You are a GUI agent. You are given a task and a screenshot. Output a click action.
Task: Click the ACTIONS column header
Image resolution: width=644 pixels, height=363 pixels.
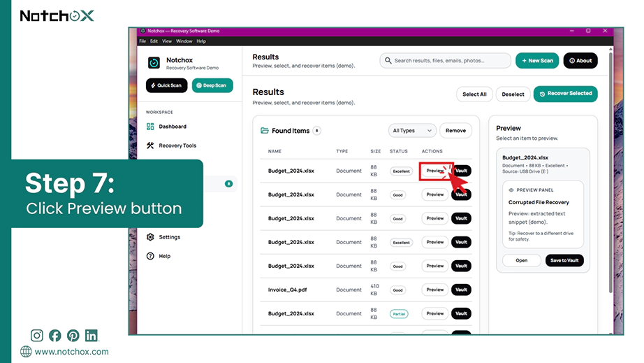432,151
